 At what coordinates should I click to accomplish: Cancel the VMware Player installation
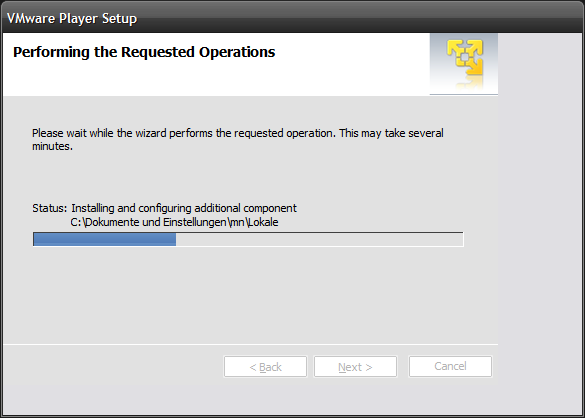pyautogui.click(x=450, y=366)
